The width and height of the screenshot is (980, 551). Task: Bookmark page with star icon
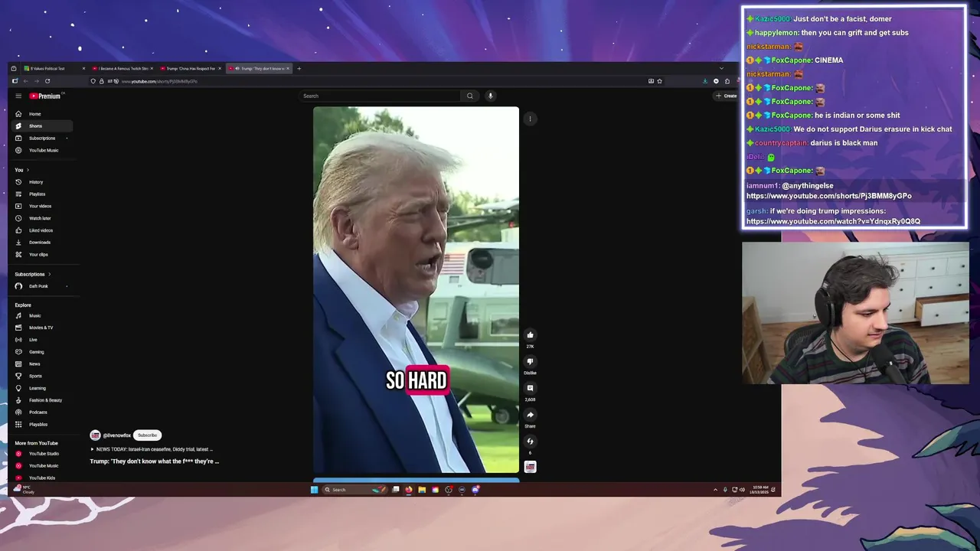(659, 81)
